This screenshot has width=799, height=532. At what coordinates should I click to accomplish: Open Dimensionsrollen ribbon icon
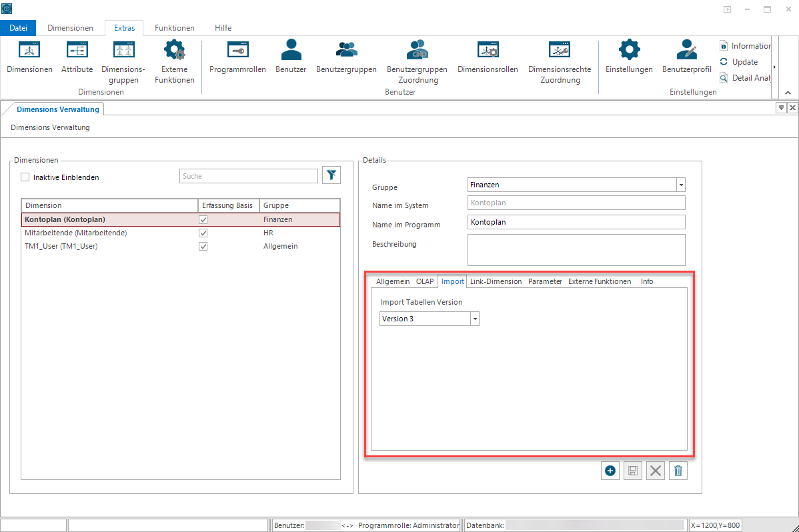488,57
